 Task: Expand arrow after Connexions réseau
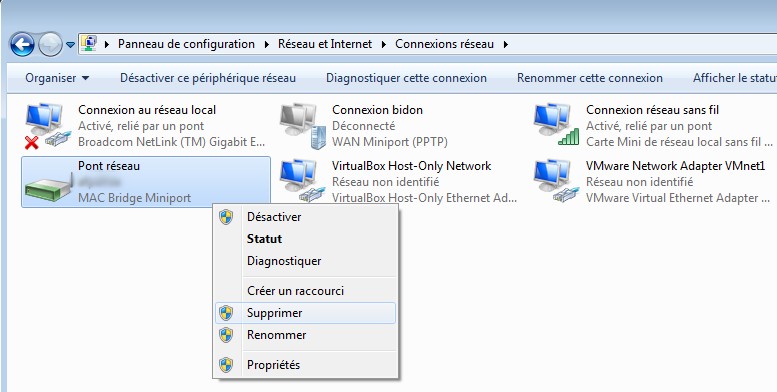pyautogui.click(x=505, y=44)
